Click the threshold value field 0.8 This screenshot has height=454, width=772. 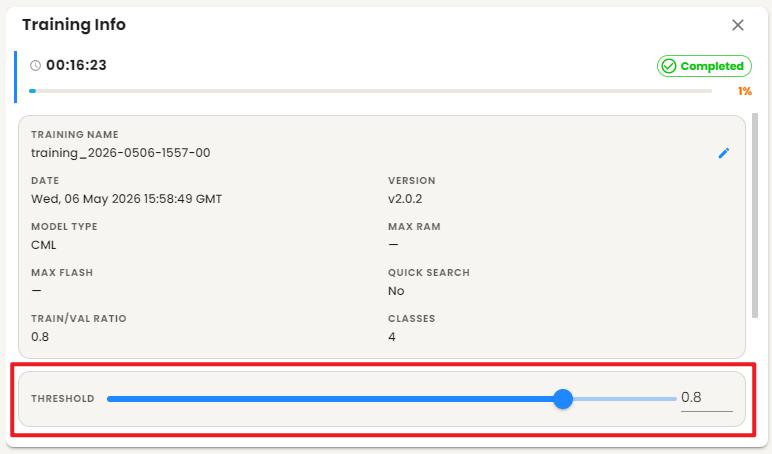(x=707, y=398)
